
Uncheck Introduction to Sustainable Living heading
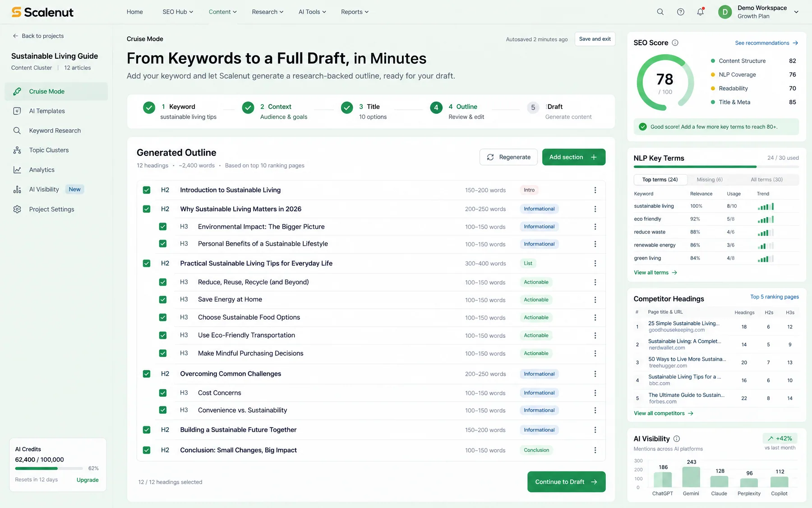pyautogui.click(x=147, y=190)
